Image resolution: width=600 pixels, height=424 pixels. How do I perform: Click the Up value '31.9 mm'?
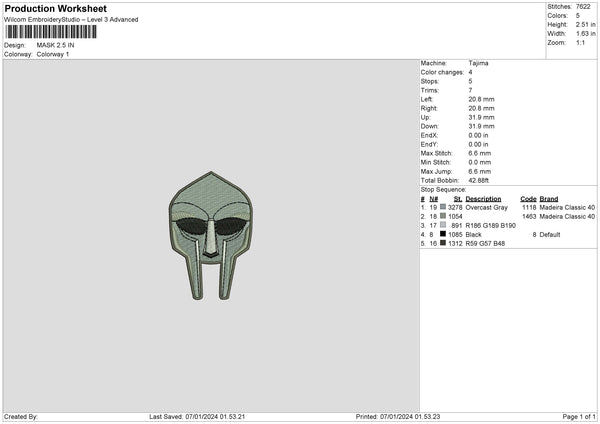click(x=481, y=117)
